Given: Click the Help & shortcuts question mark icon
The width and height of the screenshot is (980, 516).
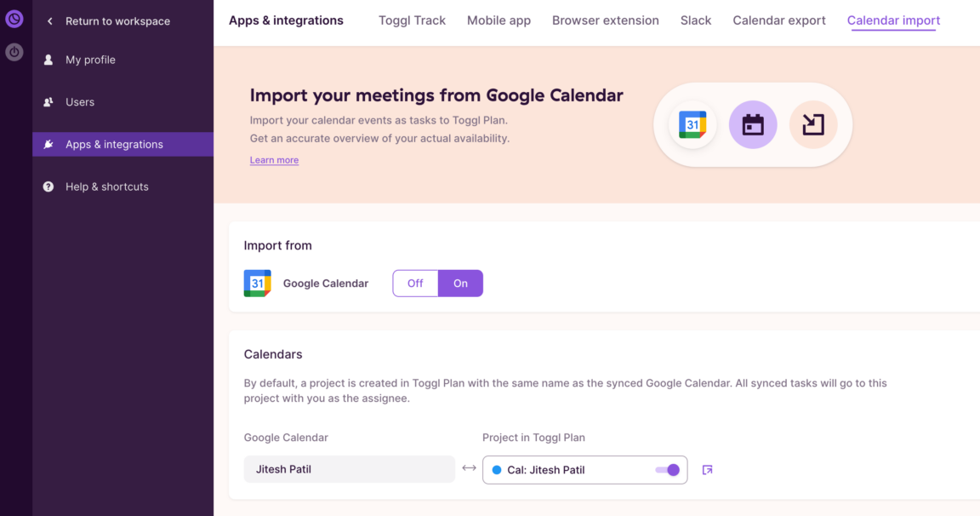Looking at the screenshot, I should [x=48, y=186].
